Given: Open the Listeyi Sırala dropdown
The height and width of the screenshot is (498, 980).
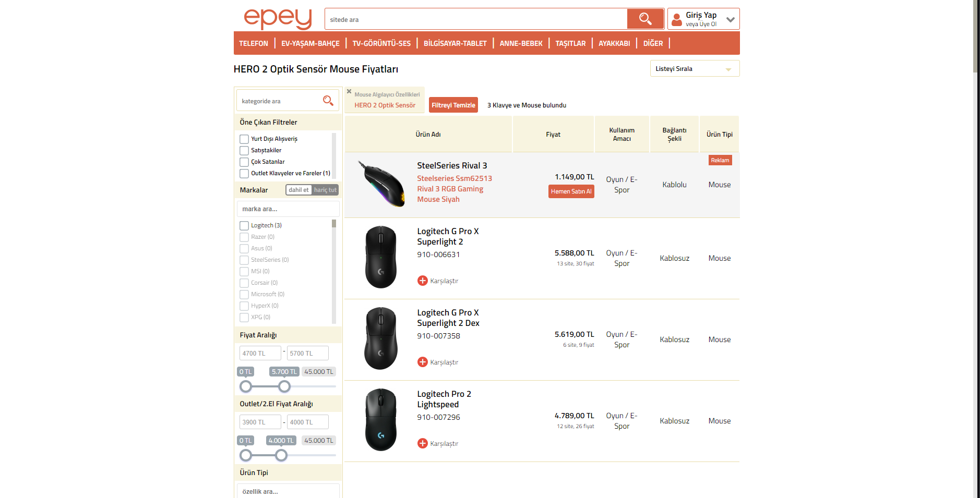Looking at the screenshot, I should (695, 69).
